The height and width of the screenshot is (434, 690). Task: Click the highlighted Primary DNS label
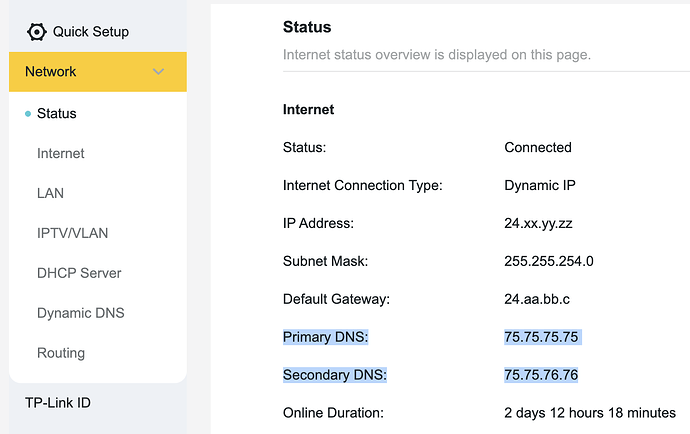(x=326, y=337)
